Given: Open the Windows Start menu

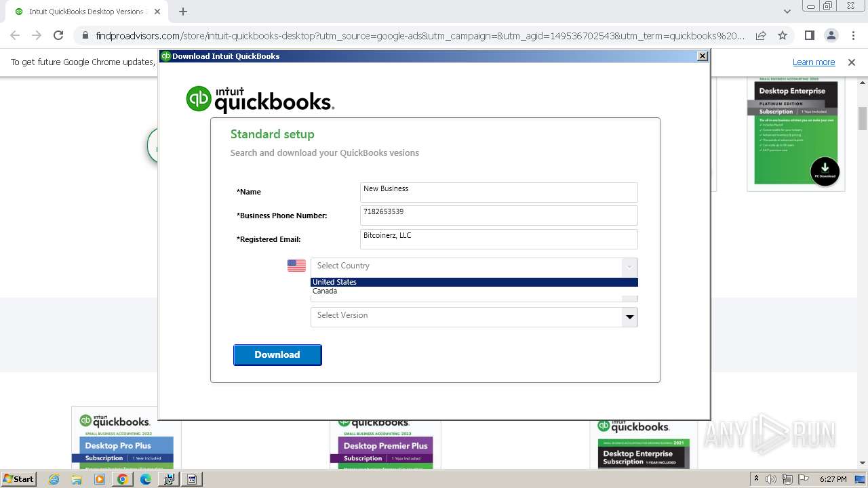Looking at the screenshot, I should 18,479.
